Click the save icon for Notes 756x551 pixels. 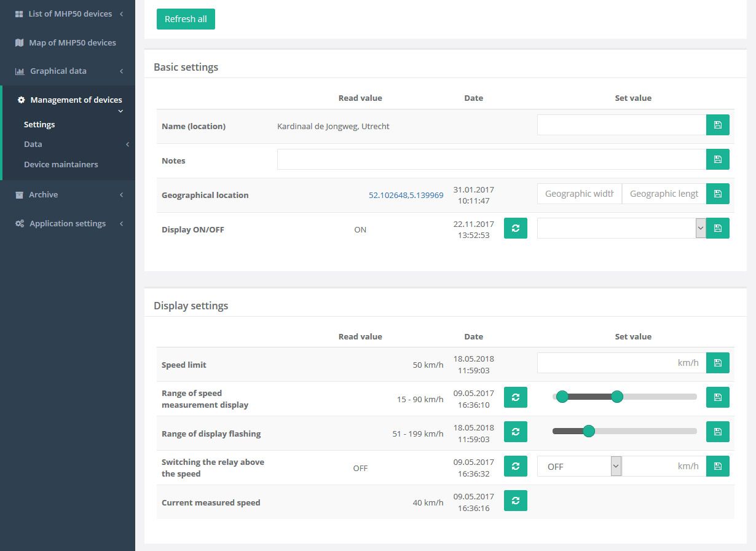point(717,159)
